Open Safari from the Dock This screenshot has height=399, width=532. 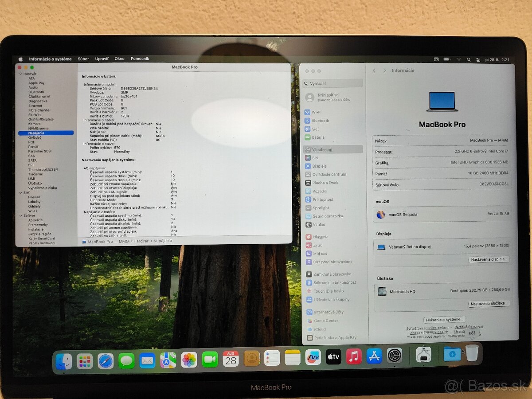pos(106,360)
